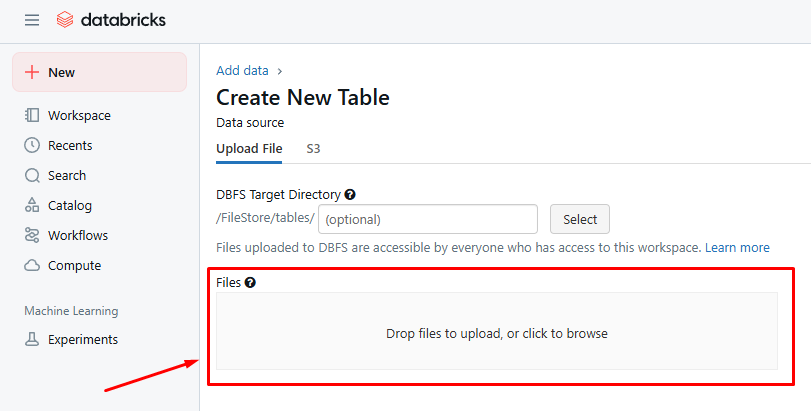Open the Learn more link
Viewport: 811px width, 411px height.
point(737,248)
